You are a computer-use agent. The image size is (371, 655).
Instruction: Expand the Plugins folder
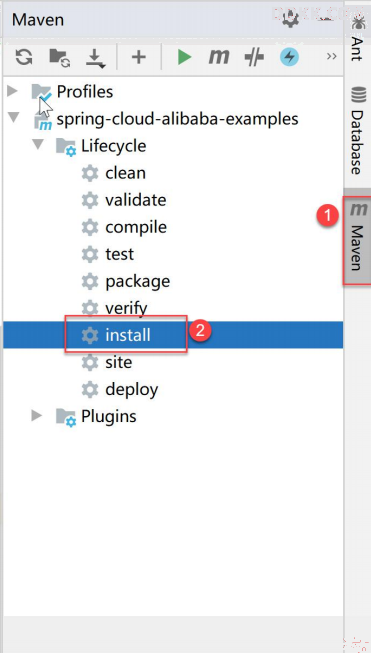(37, 415)
